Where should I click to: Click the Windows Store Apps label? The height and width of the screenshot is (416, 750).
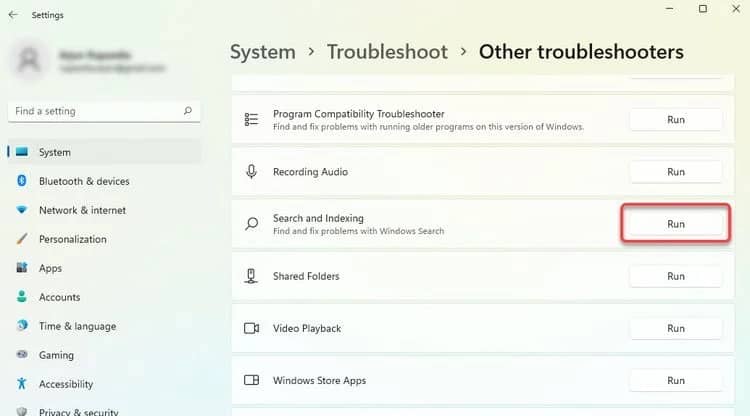(320, 381)
